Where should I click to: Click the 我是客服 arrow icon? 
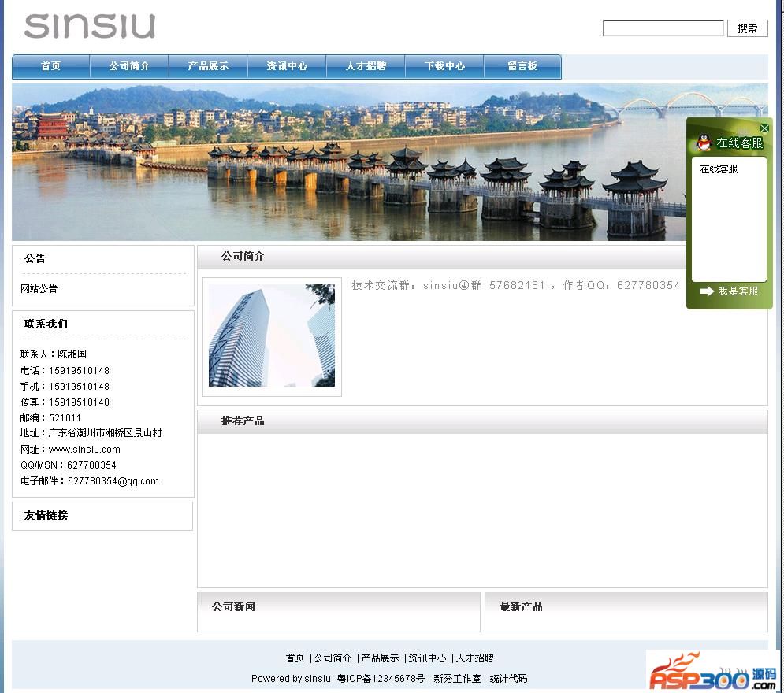[x=707, y=291]
